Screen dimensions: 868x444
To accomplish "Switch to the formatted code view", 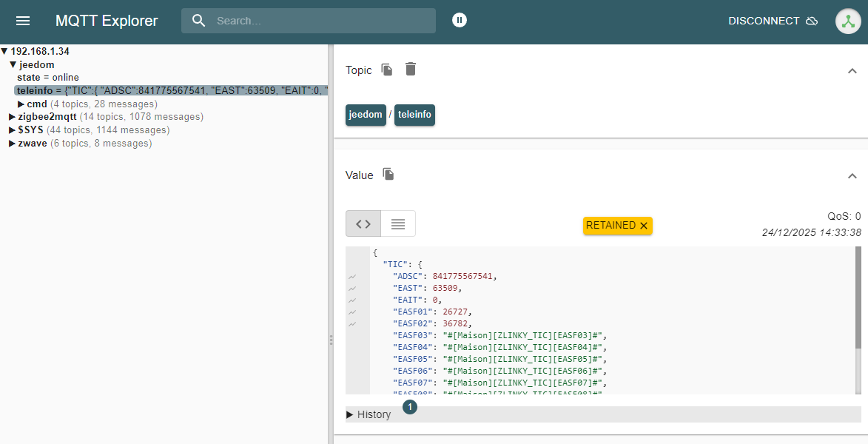I will pos(363,223).
